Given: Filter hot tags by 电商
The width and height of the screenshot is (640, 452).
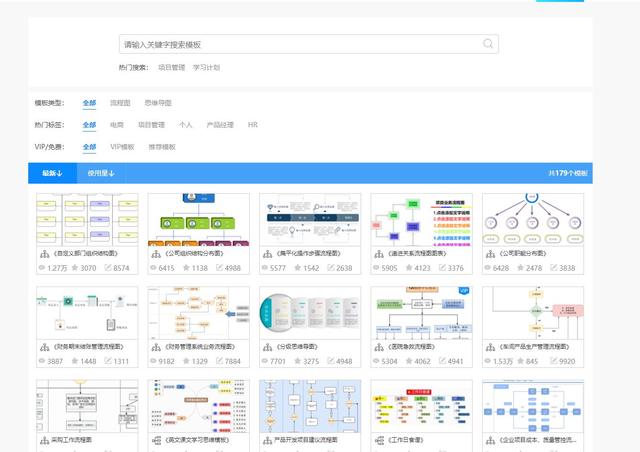Looking at the screenshot, I should coord(117,125).
